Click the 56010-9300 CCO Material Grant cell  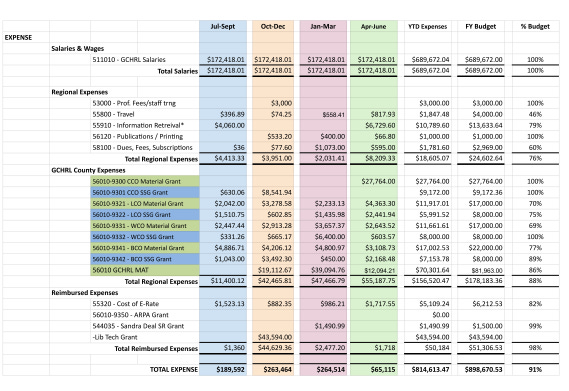point(145,181)
